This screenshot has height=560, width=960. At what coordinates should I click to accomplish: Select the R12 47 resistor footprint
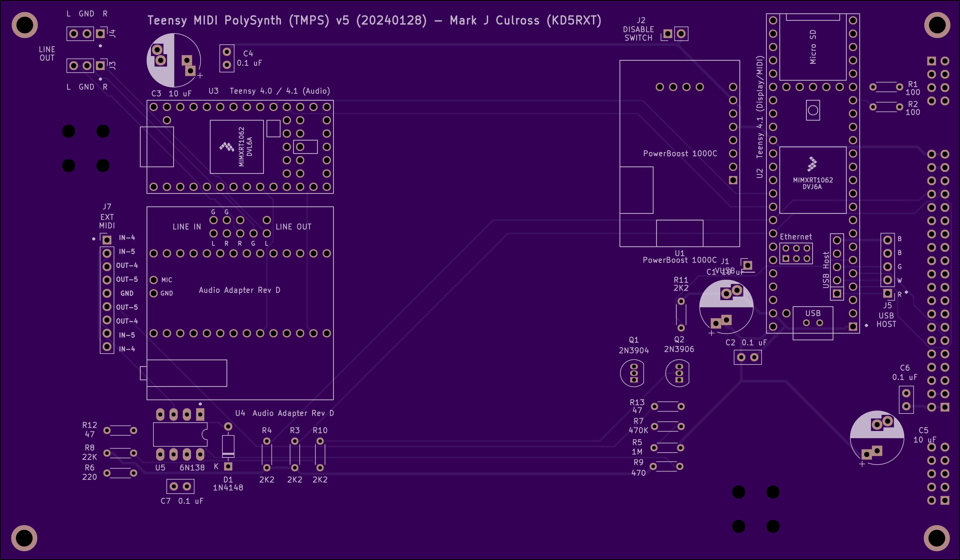click(x=120, y=431)
